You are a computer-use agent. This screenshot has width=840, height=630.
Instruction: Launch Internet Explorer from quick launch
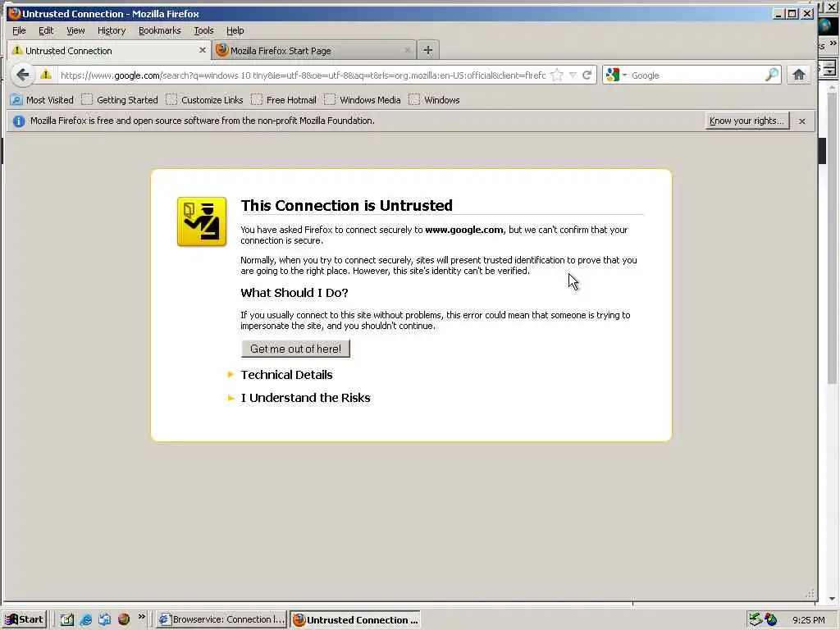(x=85, y=619)
